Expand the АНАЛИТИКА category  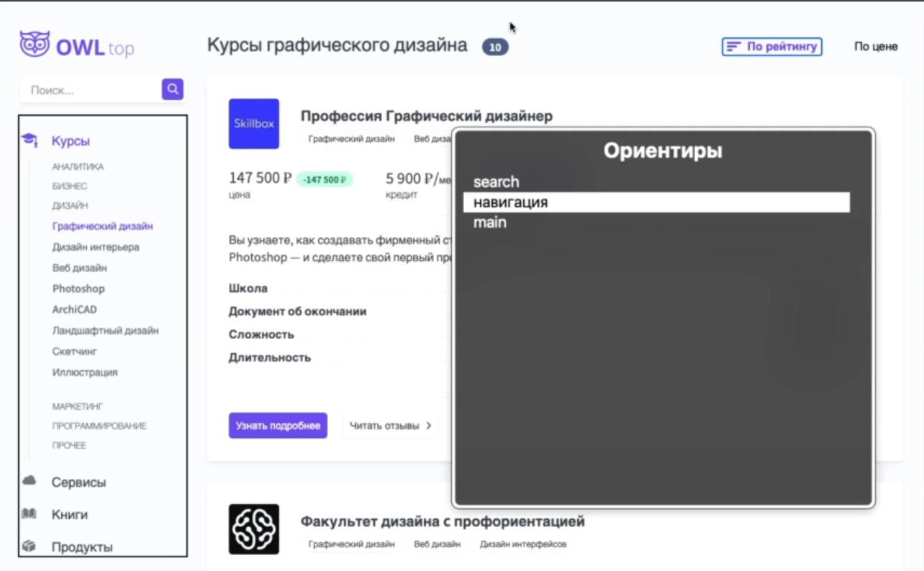[78, 167]
